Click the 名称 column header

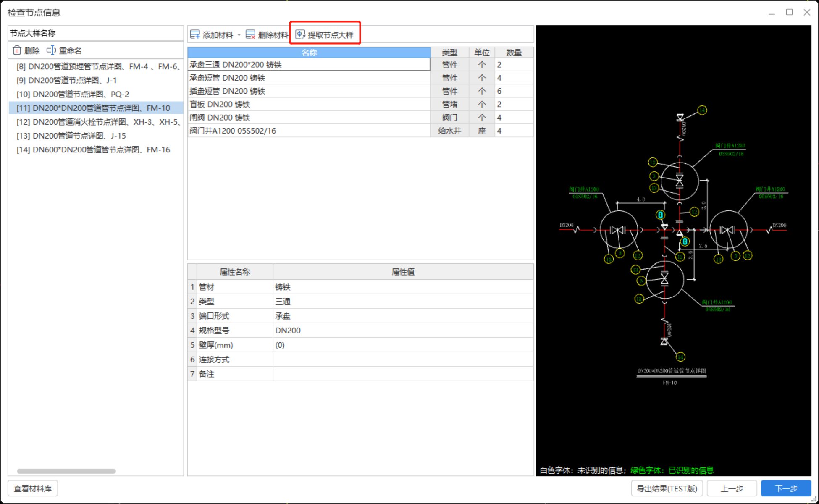(309, 52)
